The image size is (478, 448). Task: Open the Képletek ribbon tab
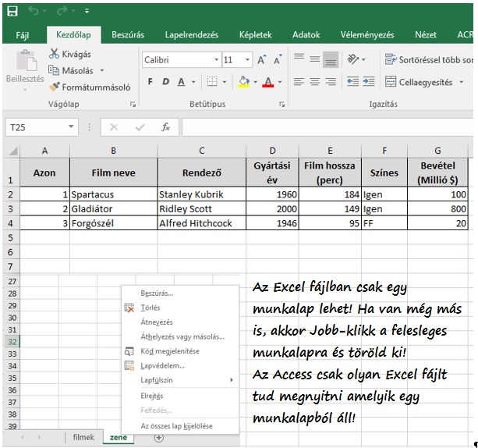256,35
